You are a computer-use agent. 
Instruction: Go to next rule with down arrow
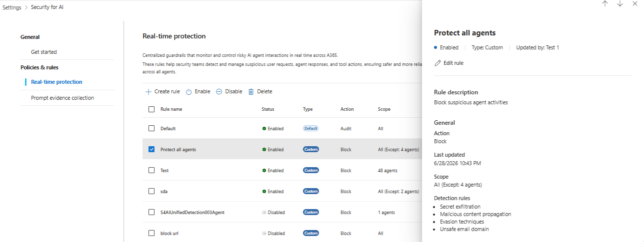(620, 4)
